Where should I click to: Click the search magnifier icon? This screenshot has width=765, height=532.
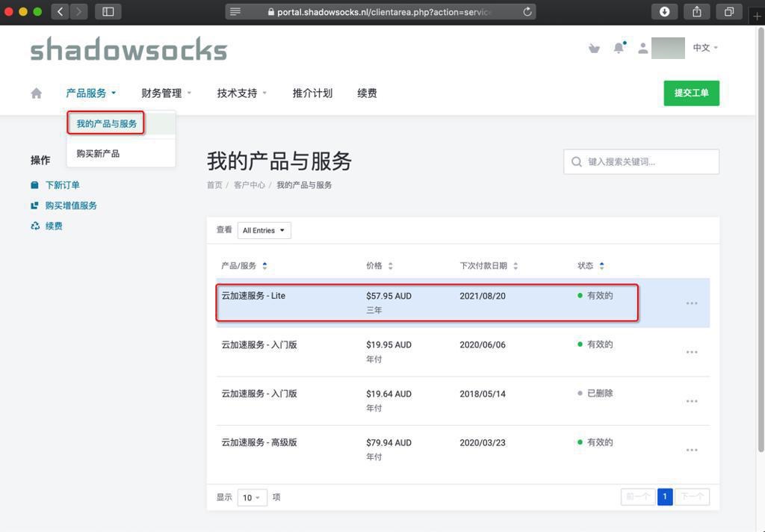point(576,161)
